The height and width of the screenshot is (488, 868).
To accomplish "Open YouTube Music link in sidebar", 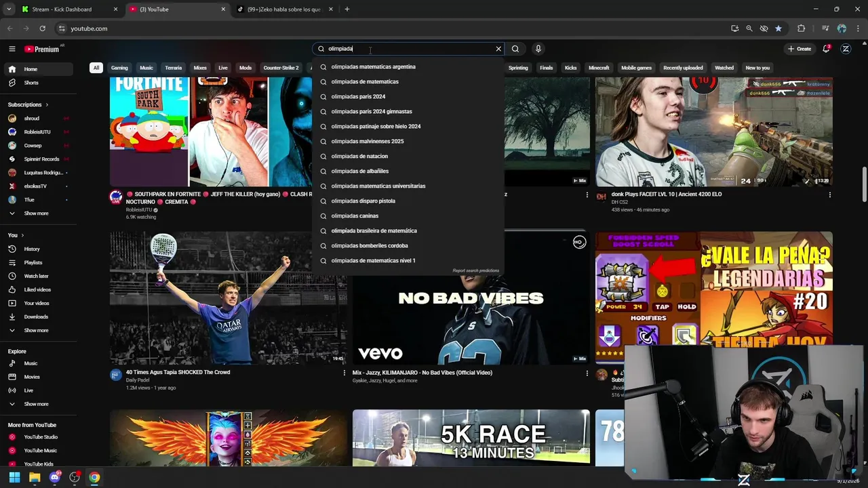I will (x=39, y=451).
